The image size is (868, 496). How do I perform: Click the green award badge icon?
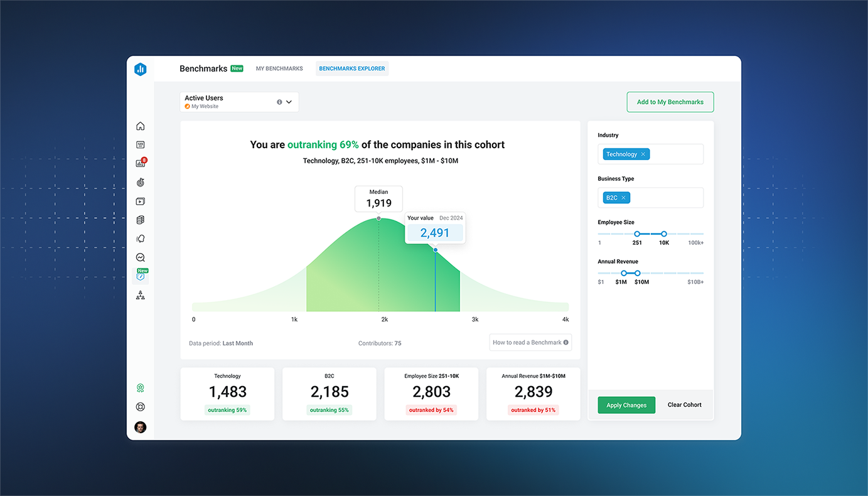coord(140,388)
